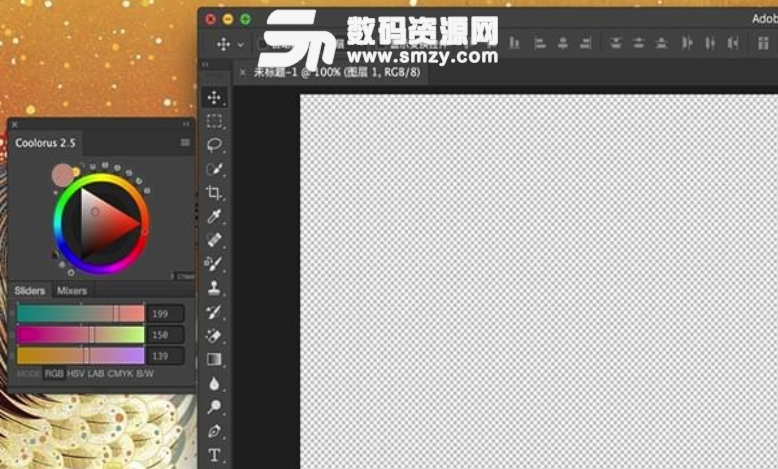Choose RGB slider mode
This screenshot has width=778, height=469.
tap(54, 374)
